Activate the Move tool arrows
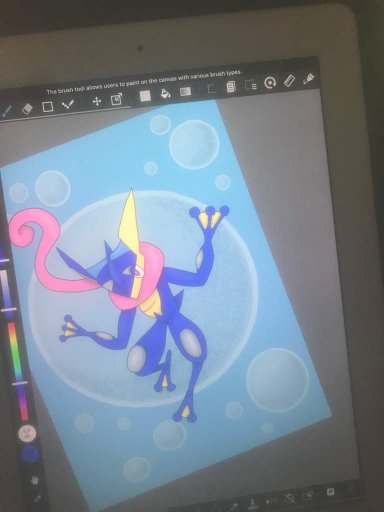The height and width of the screenshot is (512, 384). [x=97, y=102]
